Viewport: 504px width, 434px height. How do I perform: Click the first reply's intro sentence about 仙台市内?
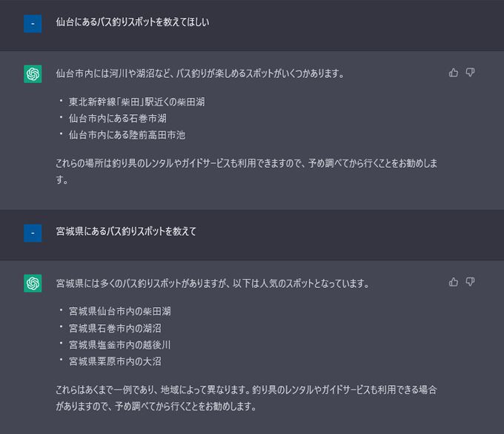(200, 73)
